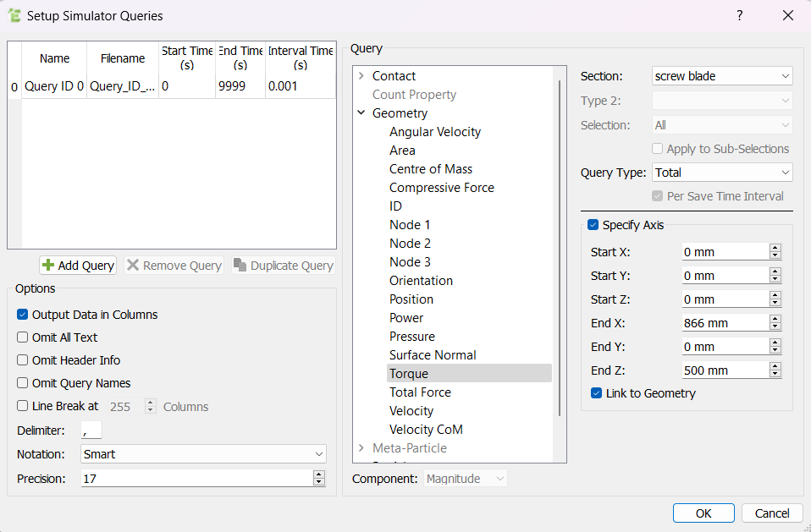
Task: Increase Start X value with up arrow
Action: click(775, 248)
